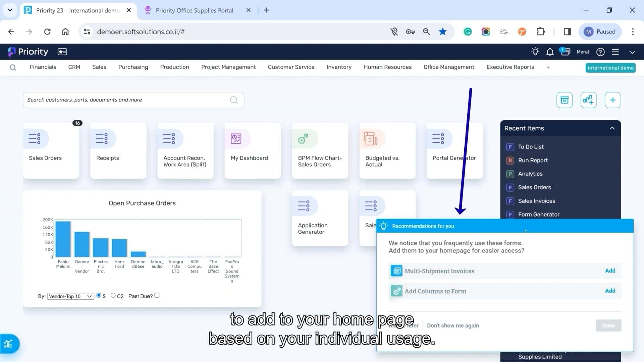The image size is (644, 362).
Task: Click the Paolo Meldini bar in chart
Action: click(63, 239)
